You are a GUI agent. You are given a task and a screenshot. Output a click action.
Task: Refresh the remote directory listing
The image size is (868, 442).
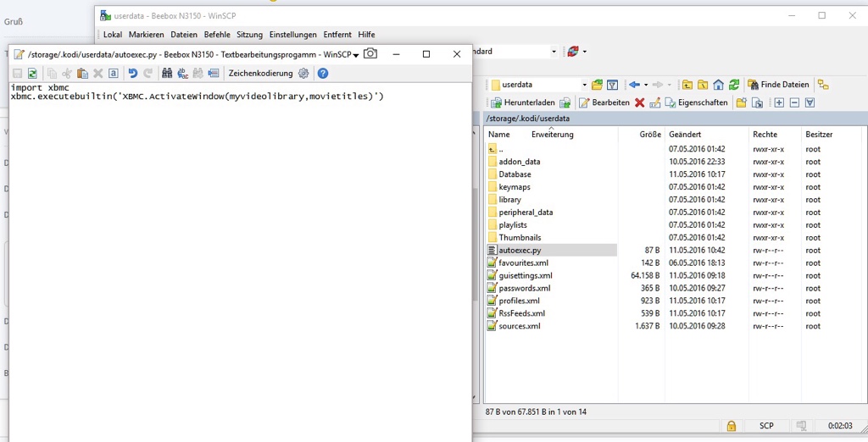click(x=734, y=85)
